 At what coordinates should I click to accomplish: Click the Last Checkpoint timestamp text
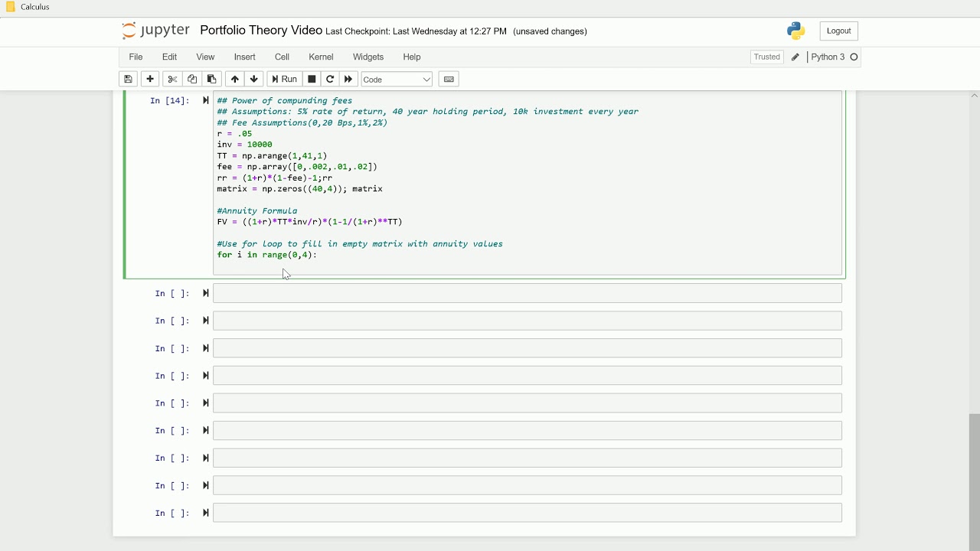416,31
